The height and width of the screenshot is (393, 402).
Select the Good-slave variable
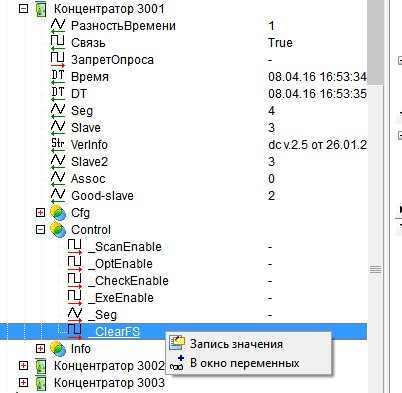pyautogui.click(x=102, y=196)
